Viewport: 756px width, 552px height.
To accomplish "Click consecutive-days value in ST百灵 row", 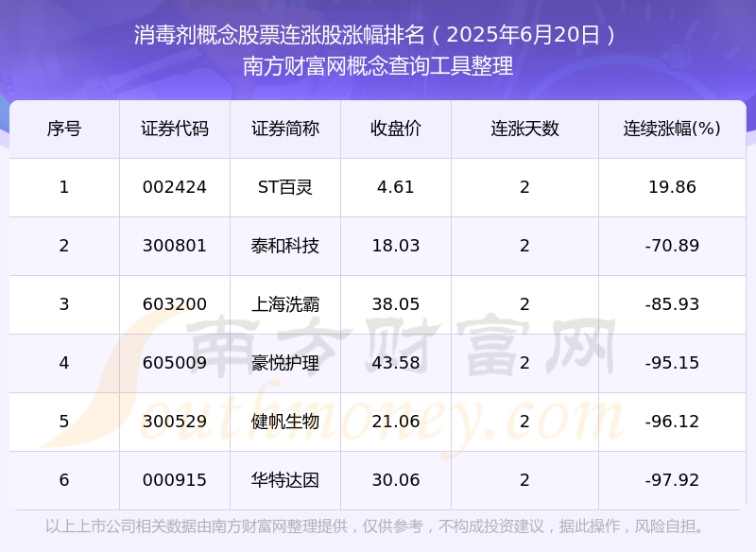I will tap(524, 187).
